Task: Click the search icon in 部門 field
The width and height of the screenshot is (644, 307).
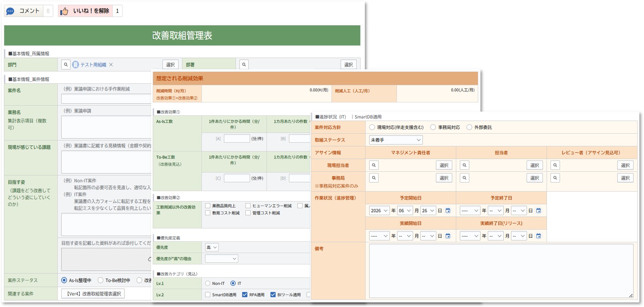Action: pyautogui.click(x=66, y=65)
